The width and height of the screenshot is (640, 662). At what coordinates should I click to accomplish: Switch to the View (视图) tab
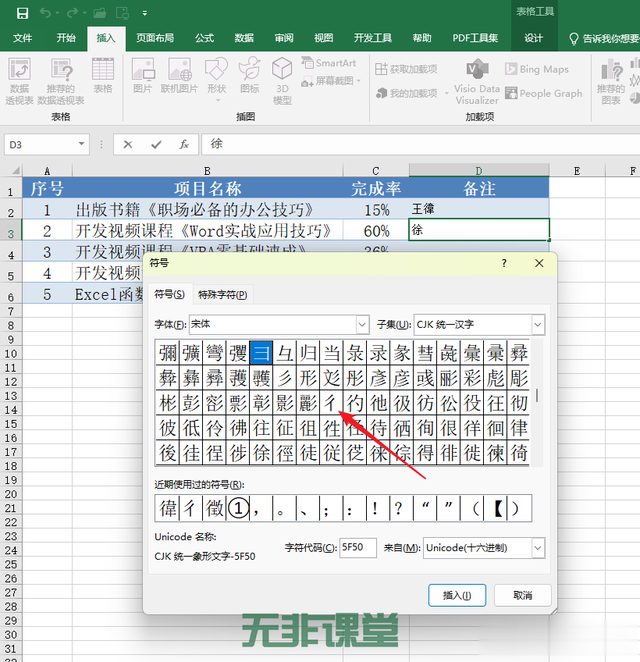tap(323, 38)
